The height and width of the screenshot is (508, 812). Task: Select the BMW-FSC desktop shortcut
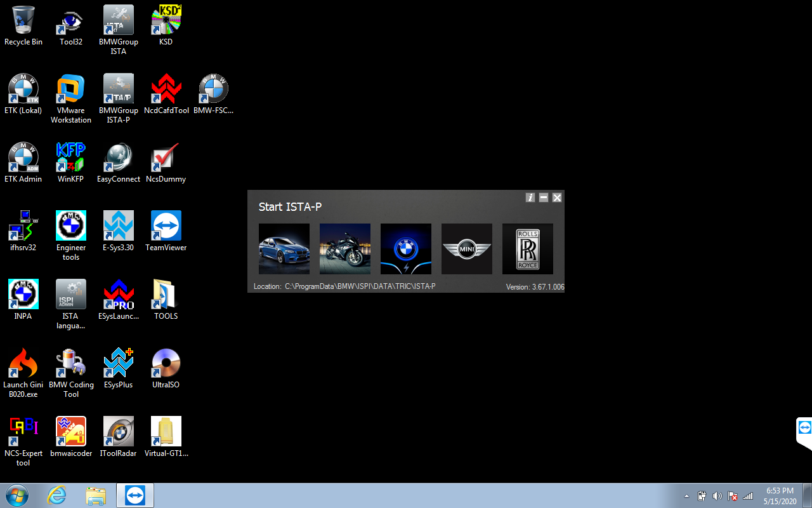(x=214, y=94)
